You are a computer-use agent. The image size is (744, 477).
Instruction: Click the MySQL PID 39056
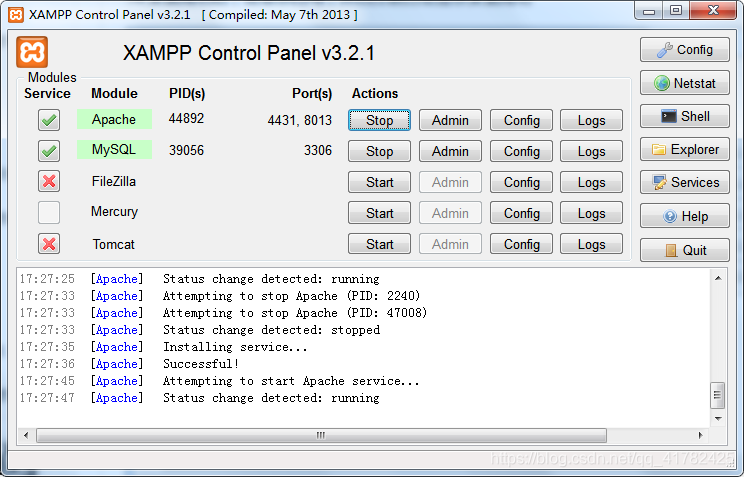click(186, 150)
